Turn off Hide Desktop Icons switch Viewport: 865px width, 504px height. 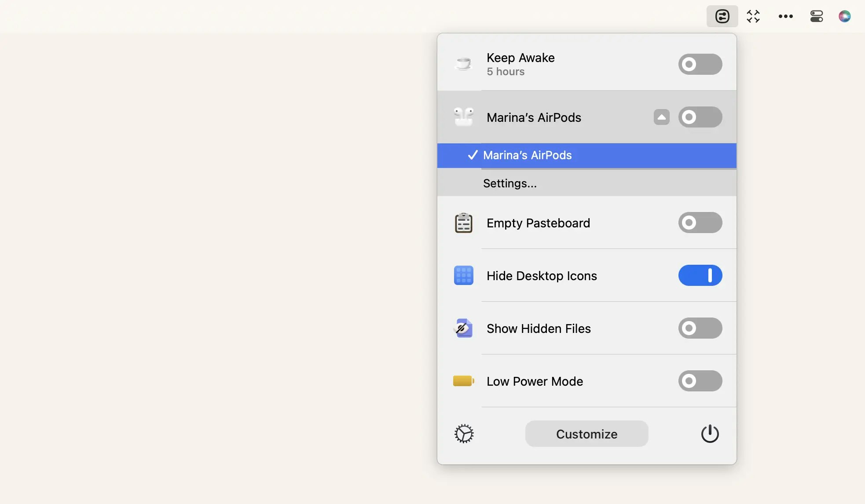pyautogui.click(x=700, y=275)
